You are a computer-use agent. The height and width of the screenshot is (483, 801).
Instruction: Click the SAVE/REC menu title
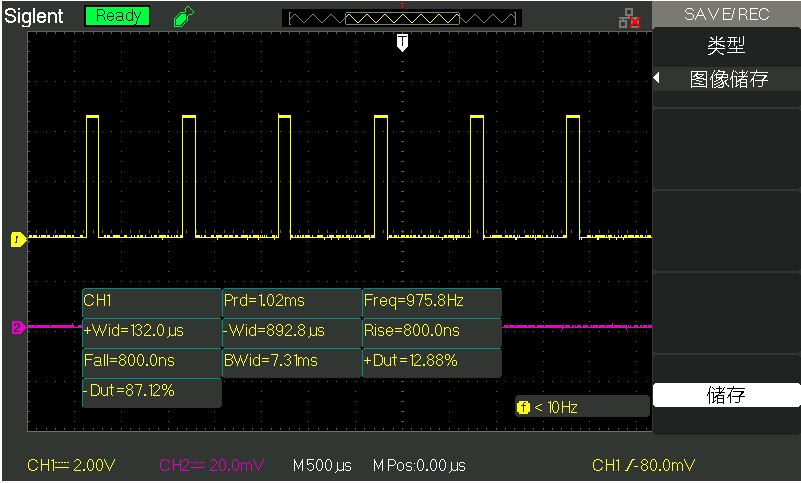[x=726, y=14]
